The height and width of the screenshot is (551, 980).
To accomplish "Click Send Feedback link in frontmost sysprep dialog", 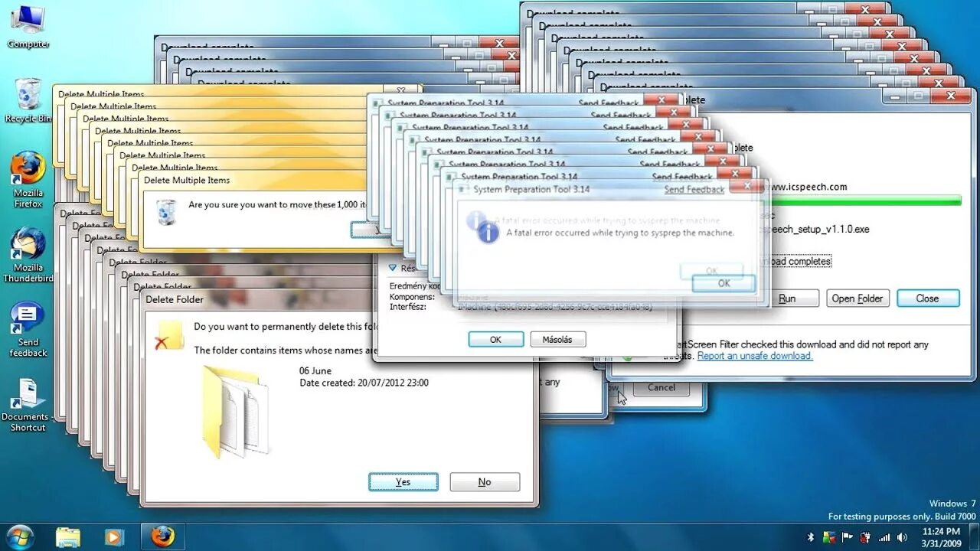I will pos(694,189).
